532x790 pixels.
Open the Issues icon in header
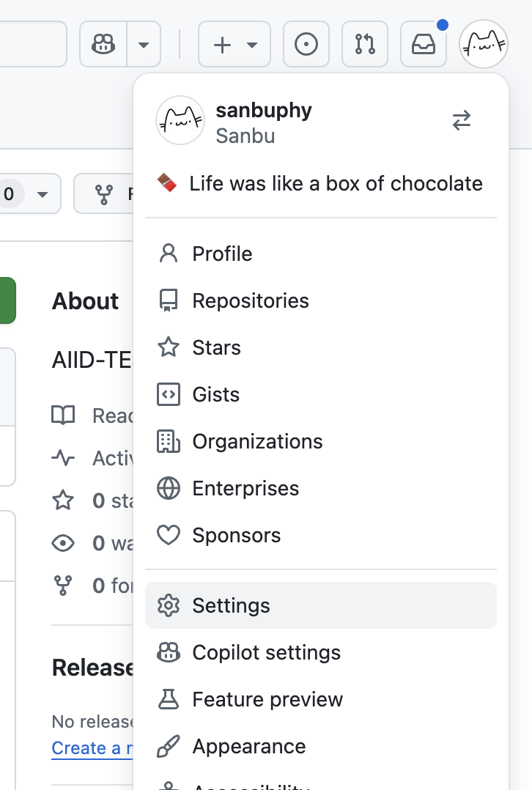click(306, 45)
